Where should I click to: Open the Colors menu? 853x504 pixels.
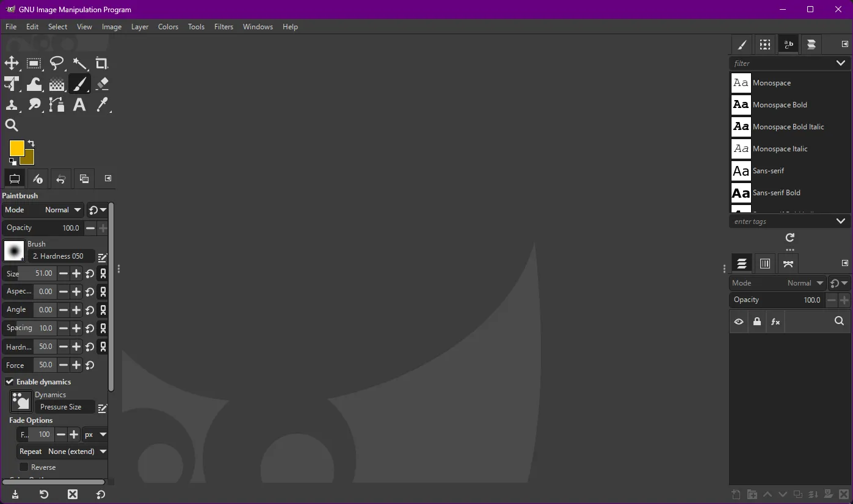[x=168, y=27]
